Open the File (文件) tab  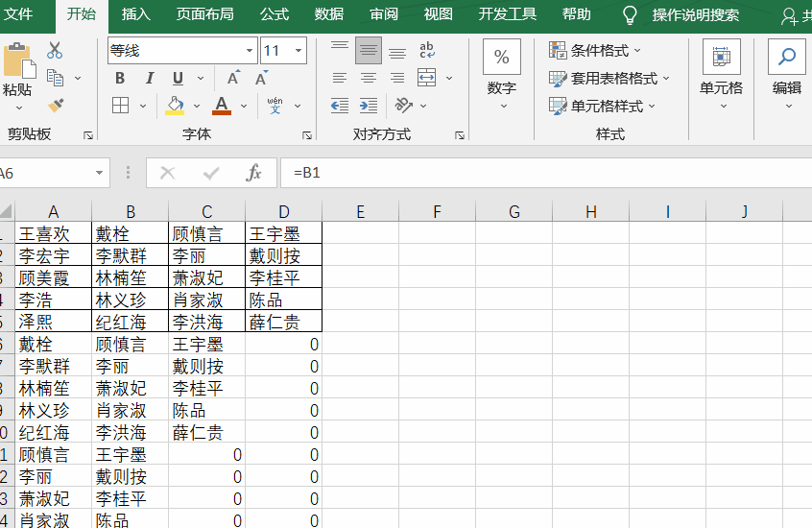coord(18,14)
